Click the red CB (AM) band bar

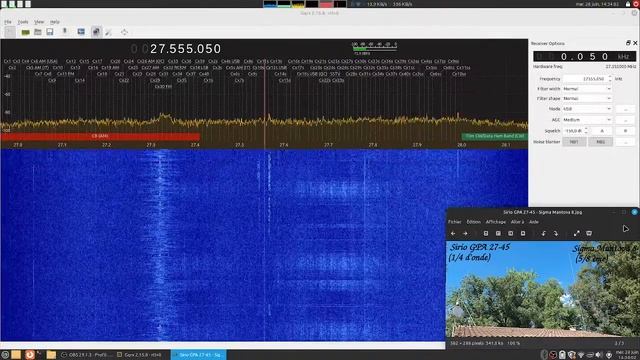[x=100, y=136]
